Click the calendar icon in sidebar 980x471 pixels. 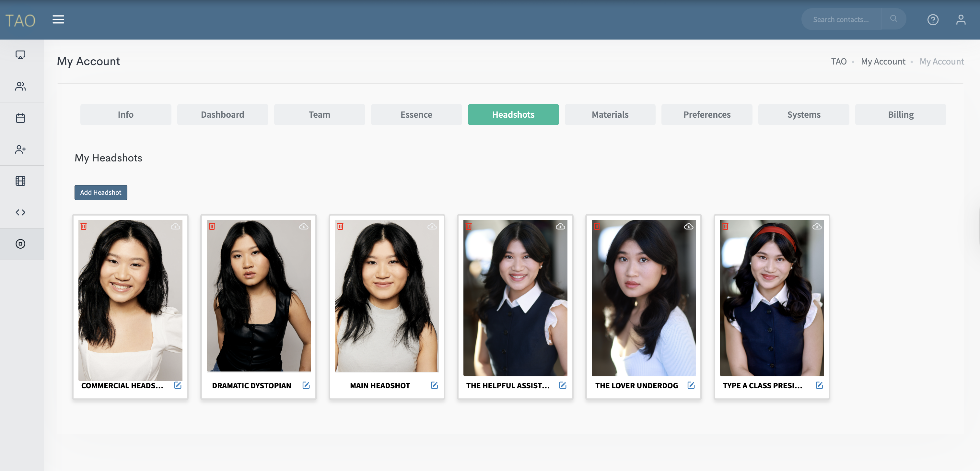click(20, 118)
